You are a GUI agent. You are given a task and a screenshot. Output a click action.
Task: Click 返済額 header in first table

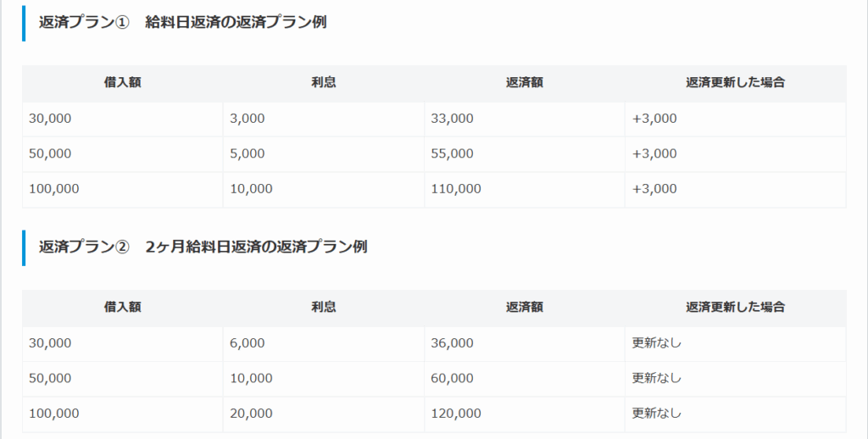(524, 83)
